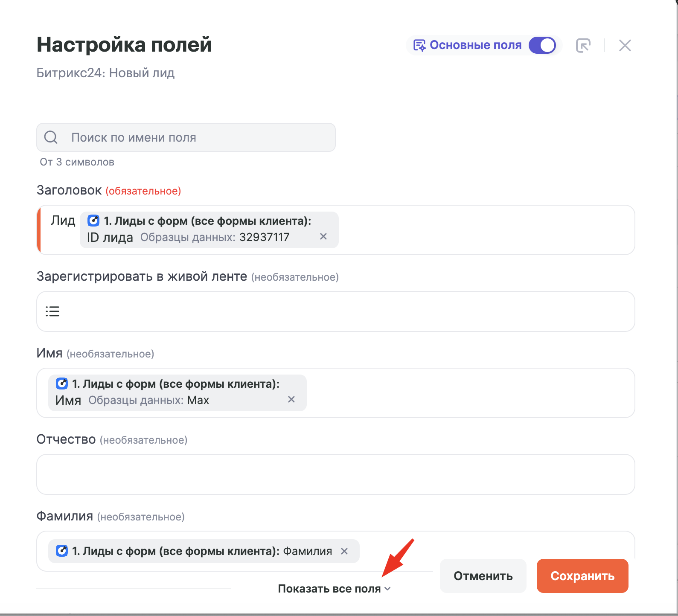Click the source icon in Имя tag

coord(62,384)
